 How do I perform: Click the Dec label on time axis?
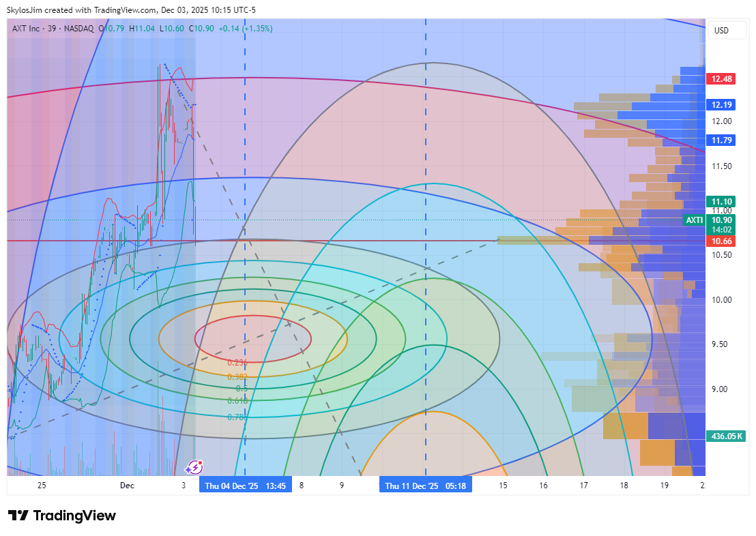click(127, 486)
